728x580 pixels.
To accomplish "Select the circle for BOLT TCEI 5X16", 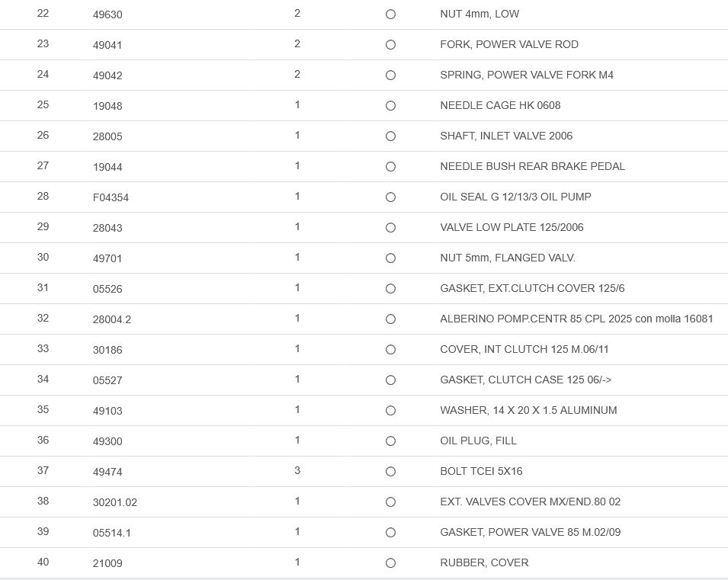I will [390, 472].
